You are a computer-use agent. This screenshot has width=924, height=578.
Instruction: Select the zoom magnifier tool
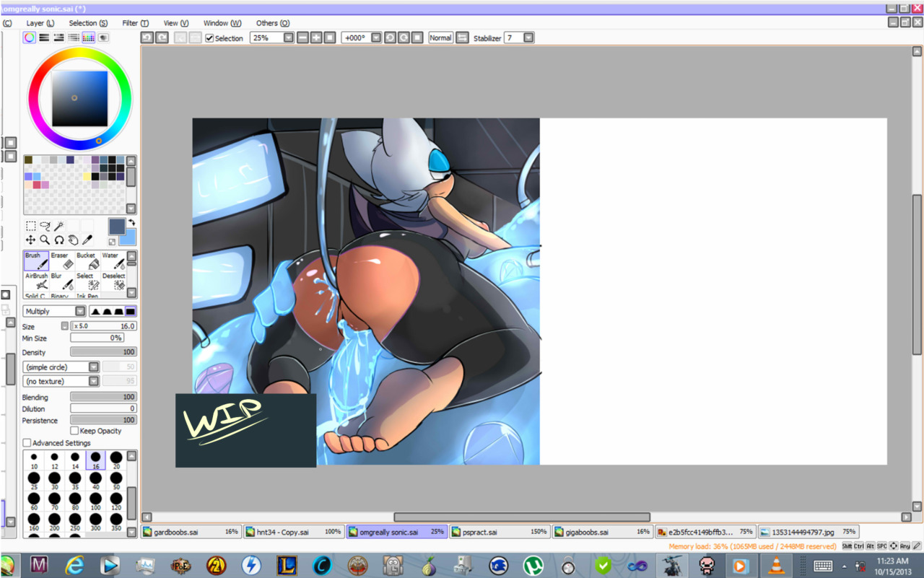45,240
